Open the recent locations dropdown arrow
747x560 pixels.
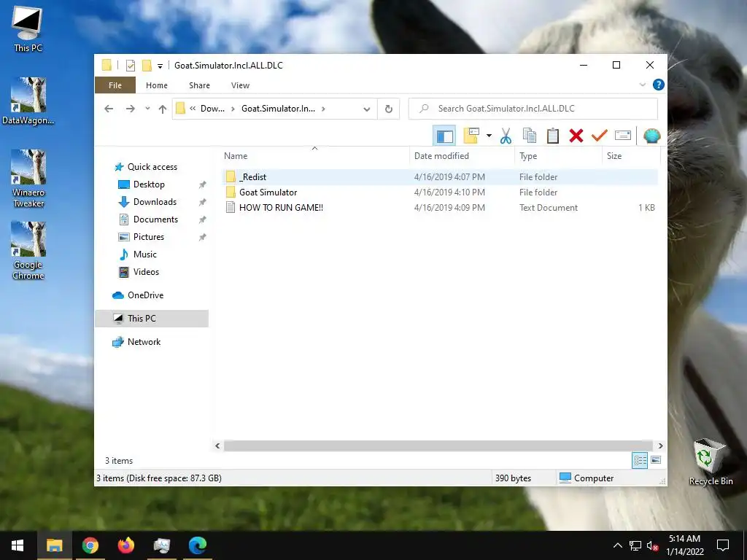(x=147, y=109)
